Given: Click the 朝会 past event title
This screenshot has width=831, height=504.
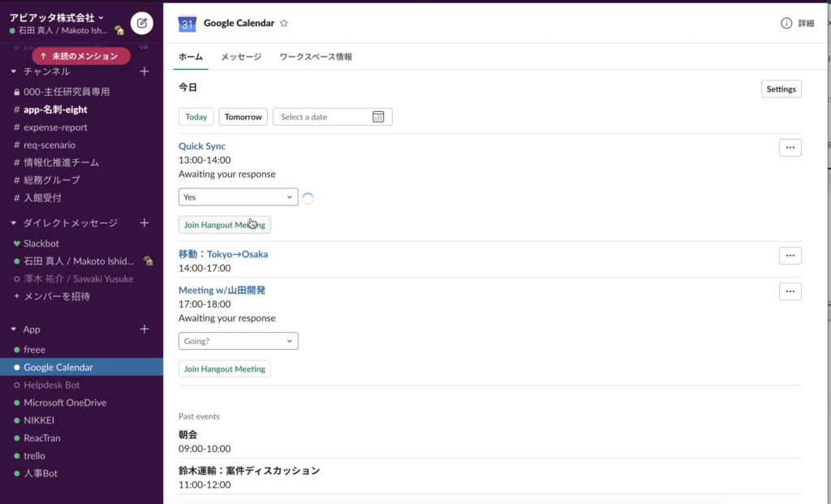Looking at the screenshot, I should coord(188,434).
